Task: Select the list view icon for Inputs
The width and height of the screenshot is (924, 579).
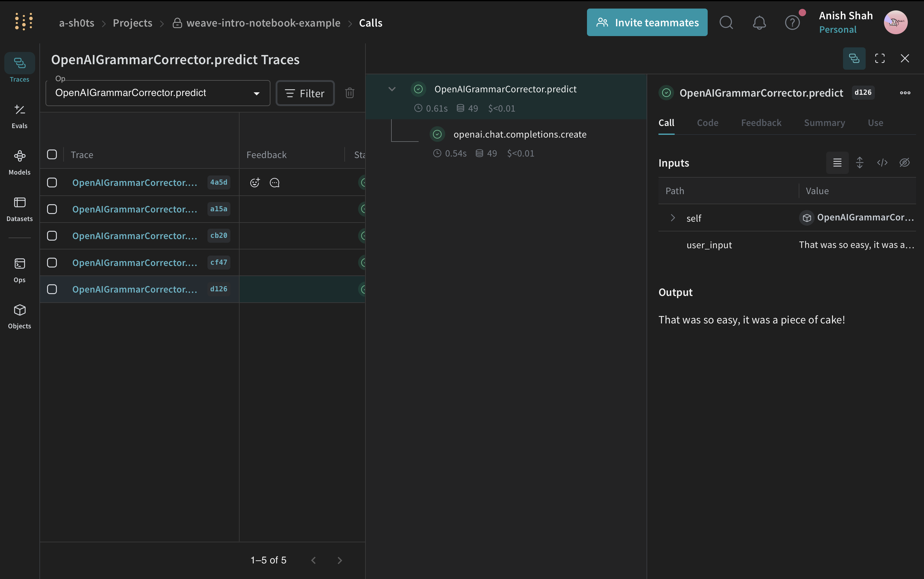Action: click(837, 163)
